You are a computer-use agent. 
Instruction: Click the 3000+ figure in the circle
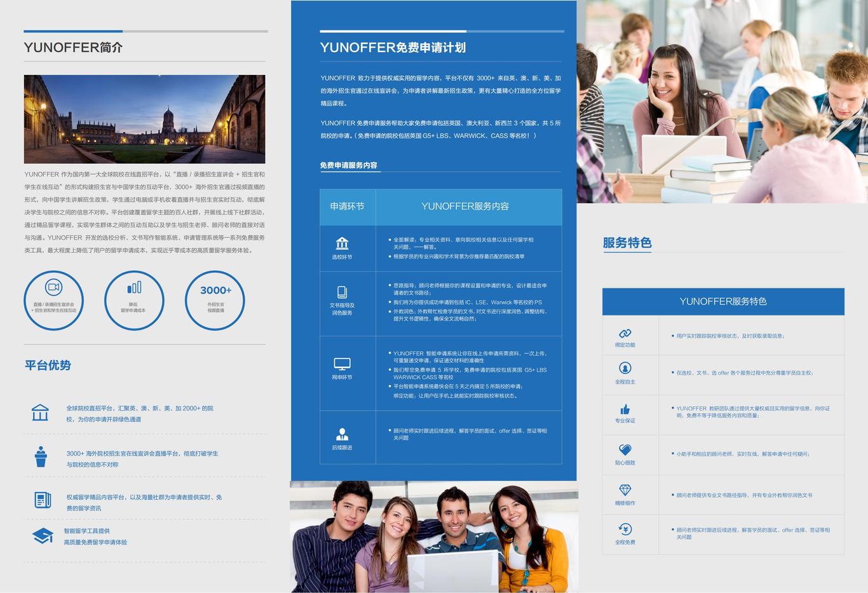click(216, 290)
